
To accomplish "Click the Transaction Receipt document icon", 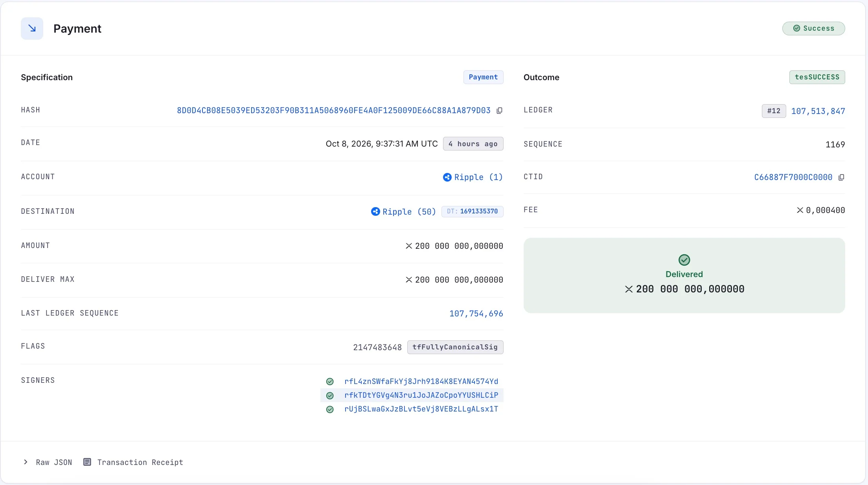I will point(87,462).
